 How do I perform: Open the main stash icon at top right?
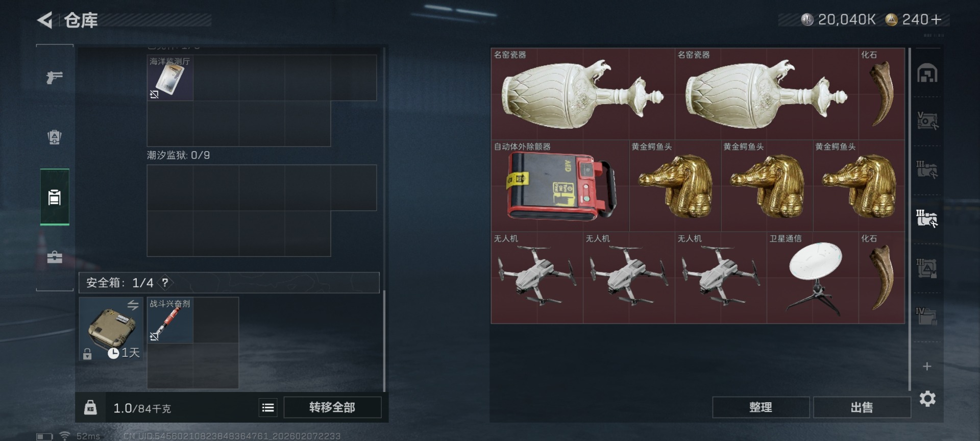[x=927, y=73]
